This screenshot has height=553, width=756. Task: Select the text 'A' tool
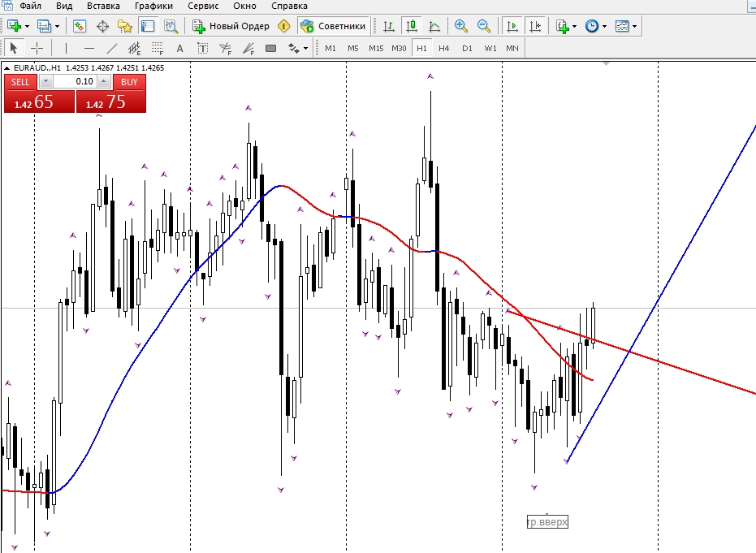tap(179, 48)
